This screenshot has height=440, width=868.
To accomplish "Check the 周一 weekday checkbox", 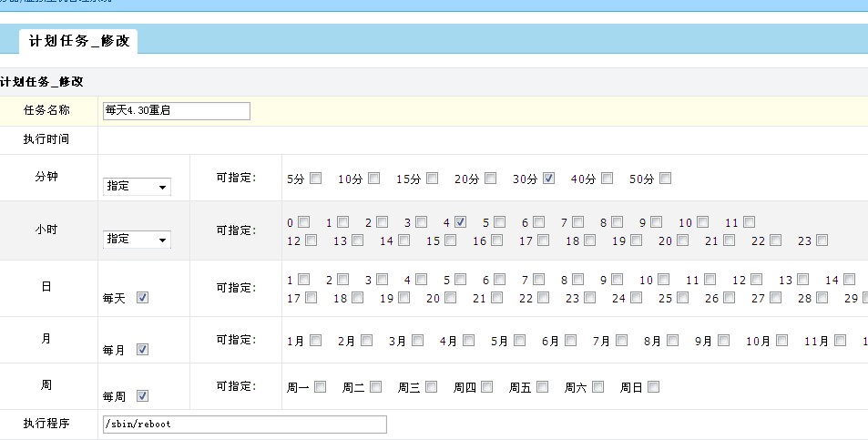I will (321, 387).
